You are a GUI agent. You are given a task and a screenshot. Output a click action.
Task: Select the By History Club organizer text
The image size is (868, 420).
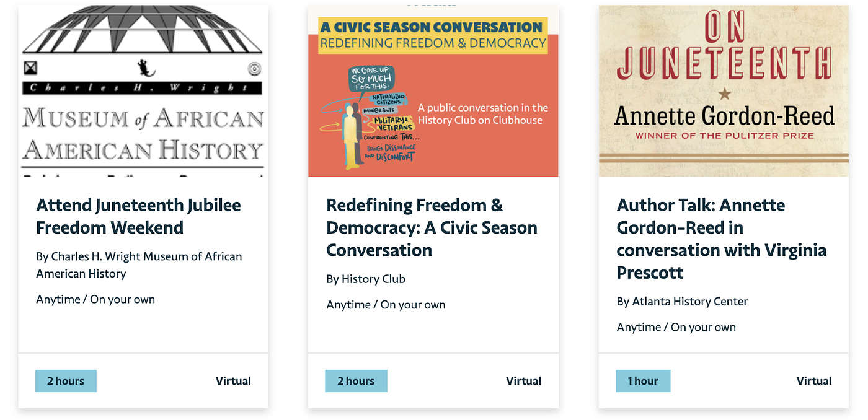(x=366, y=279)
